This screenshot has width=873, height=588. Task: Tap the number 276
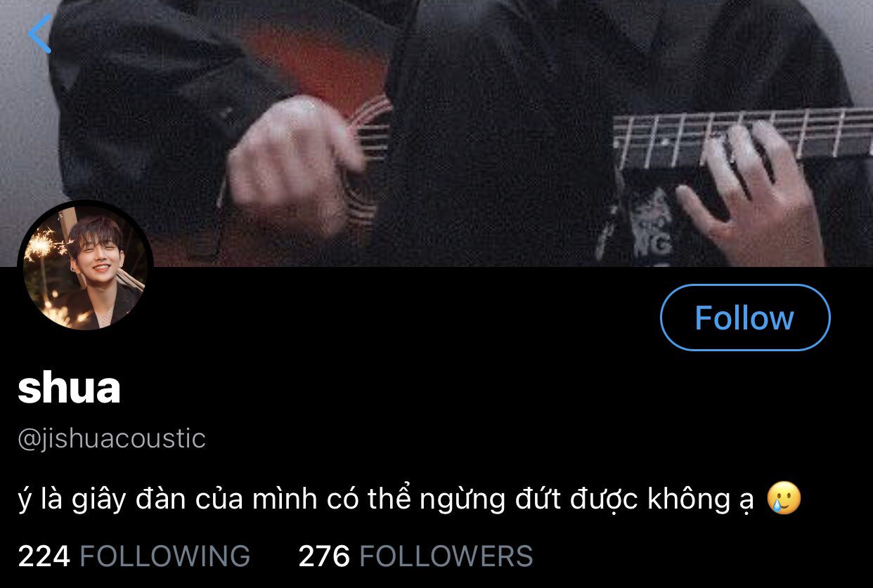[324, 556]
